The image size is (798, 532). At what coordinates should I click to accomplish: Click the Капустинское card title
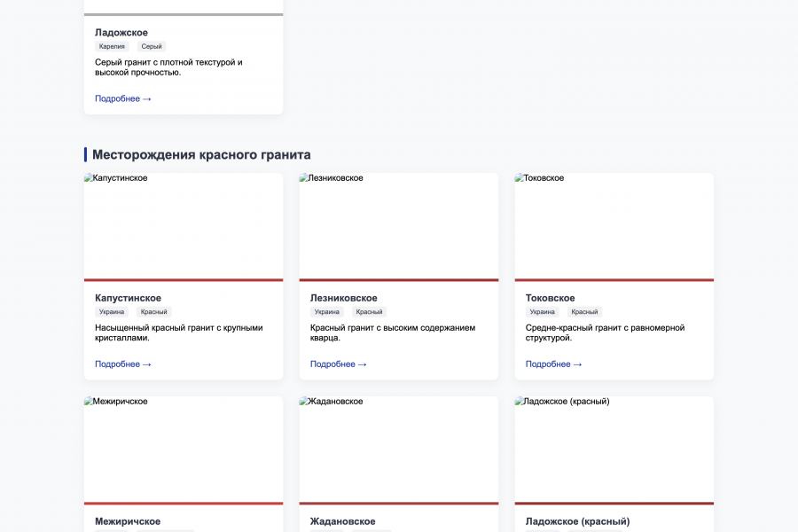click(129, 298)
